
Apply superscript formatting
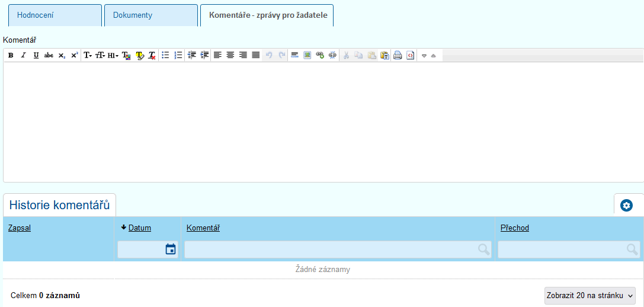[74, 56]
